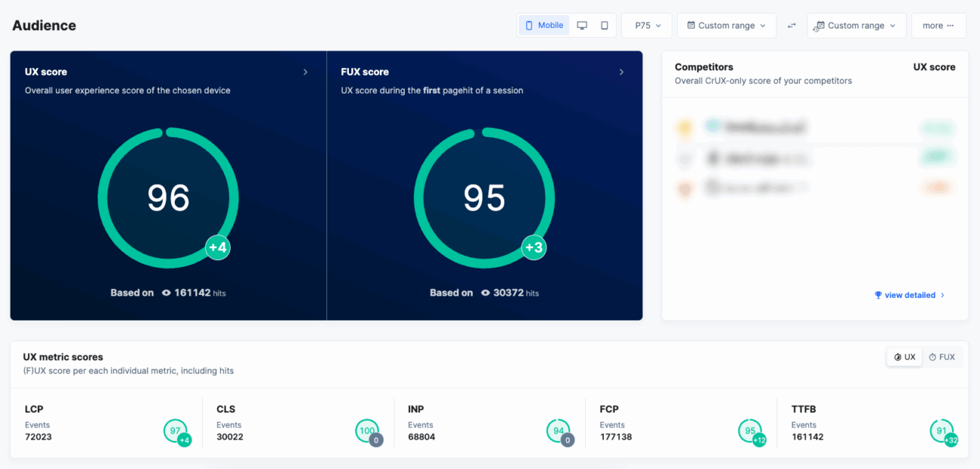Switch to the tablet device view
This screenshot has height=469, width=980.
point(605,26)
